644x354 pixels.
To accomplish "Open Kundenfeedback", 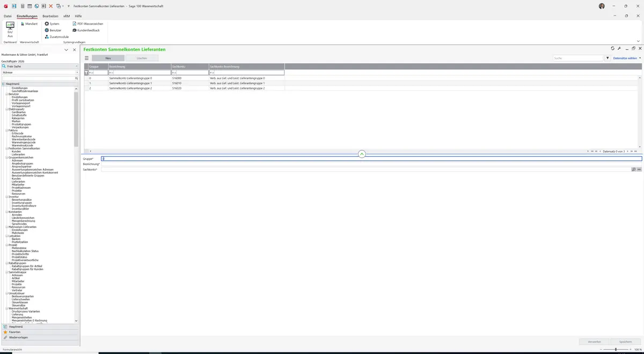I will point(86,30).
